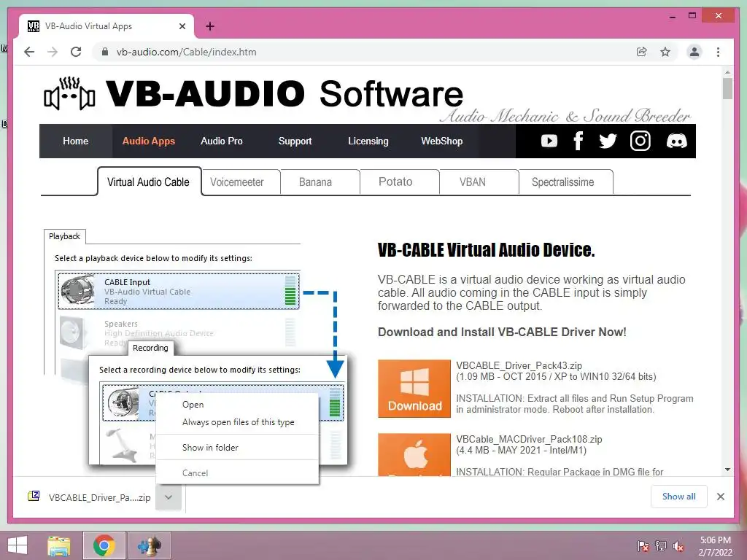Viewport: 747px width, 560px height.
Task: Open VB-Audio Discord icon
Action: pos(676,141)
